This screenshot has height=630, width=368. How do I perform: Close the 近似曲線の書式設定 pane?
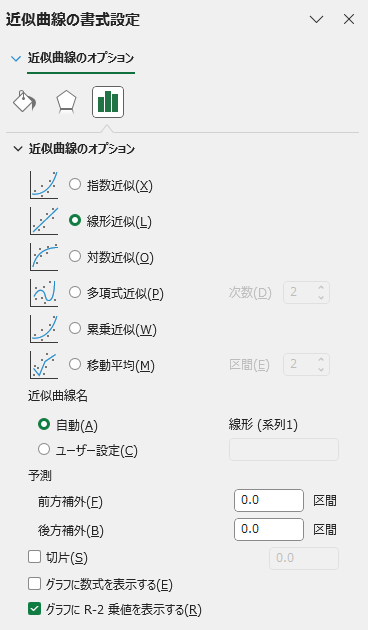[x=349, y=19]
